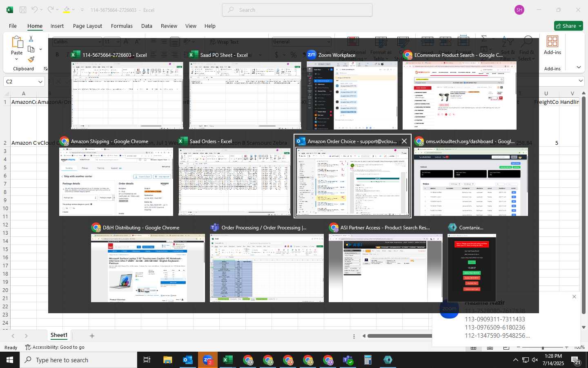Open Microsoft Teams from taskbar
The image size is (588, 368).
[348, 360]
